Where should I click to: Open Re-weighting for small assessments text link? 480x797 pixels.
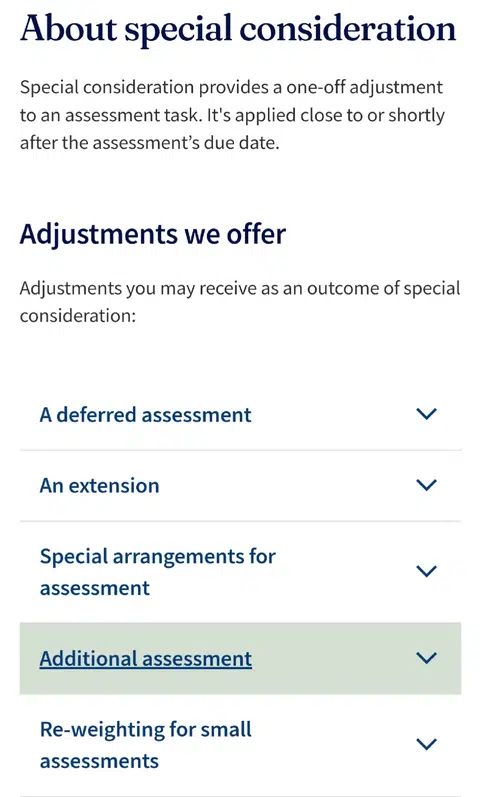145,745
